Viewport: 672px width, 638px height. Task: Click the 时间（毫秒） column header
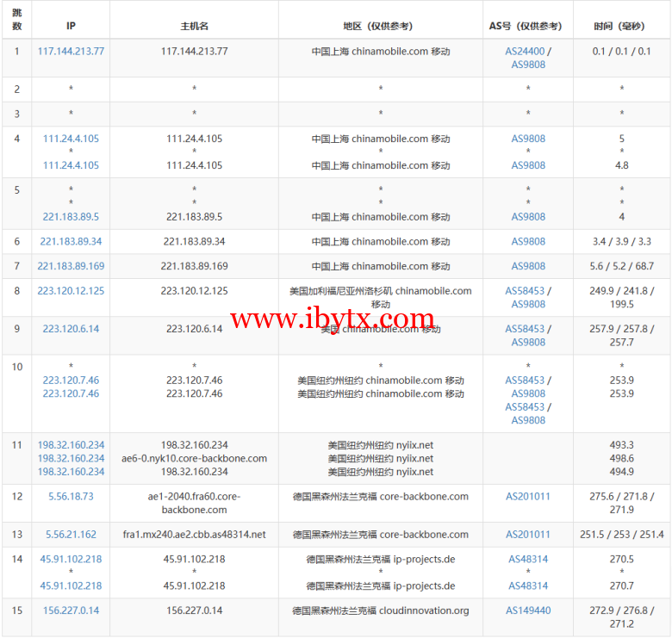click(x=621, y=27)
